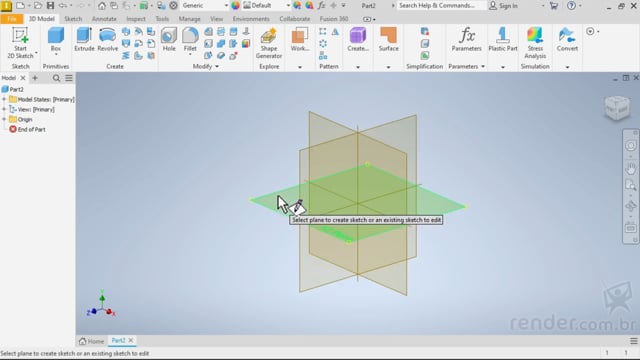Screen dimensions: 640x360
Task: Switch to the Annotate ribbon tab
Action: [104, 19]
